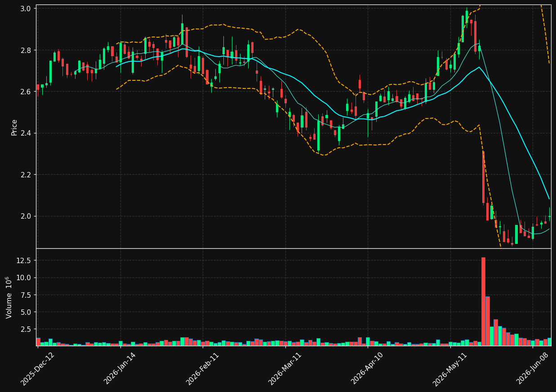Click the 2025-Dec-12 date label
Viewport: 556px width, 392px height.
pos(38,370)
